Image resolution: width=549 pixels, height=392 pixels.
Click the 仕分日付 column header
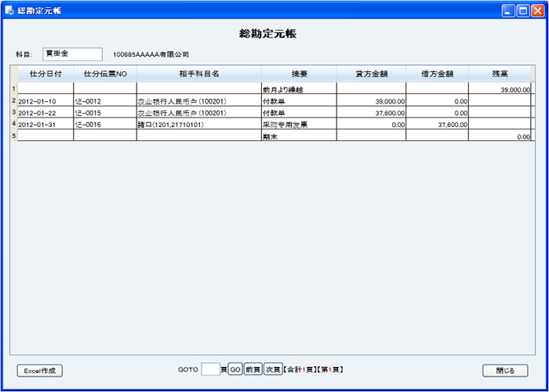[45, 74]
